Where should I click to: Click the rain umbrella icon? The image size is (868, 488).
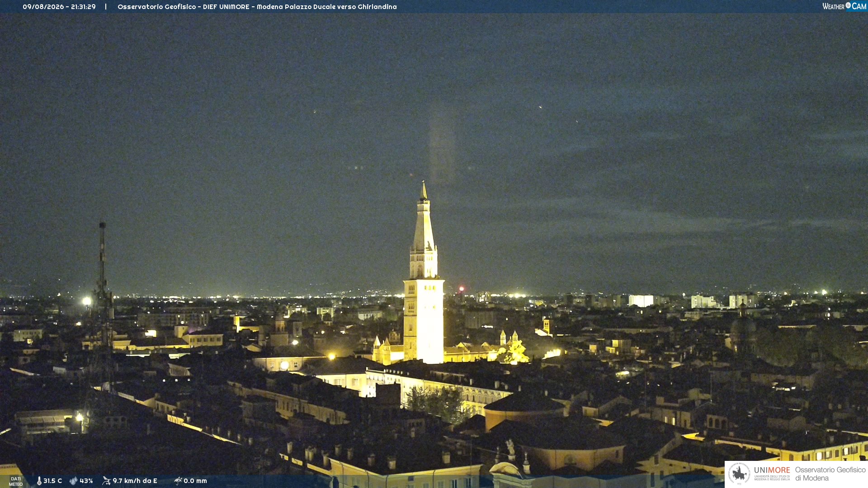point(178,481)
